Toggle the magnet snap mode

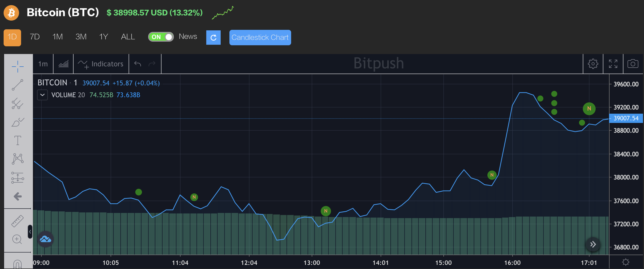17,264
